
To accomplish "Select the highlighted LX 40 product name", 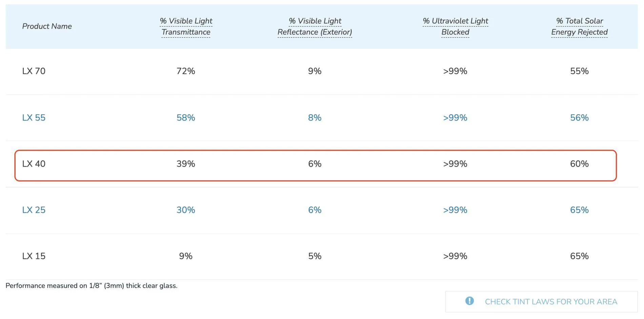I will point(34,164).
